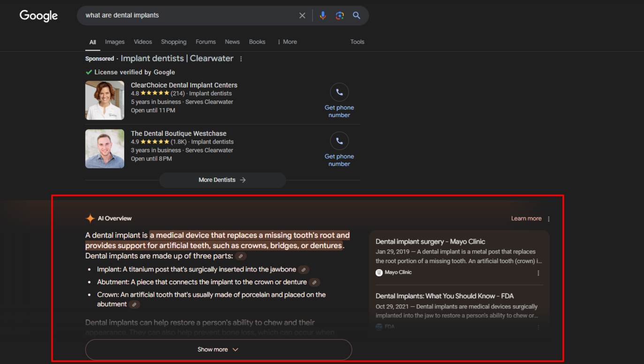
Task: Click the Google logo
Action: [38, 15]
